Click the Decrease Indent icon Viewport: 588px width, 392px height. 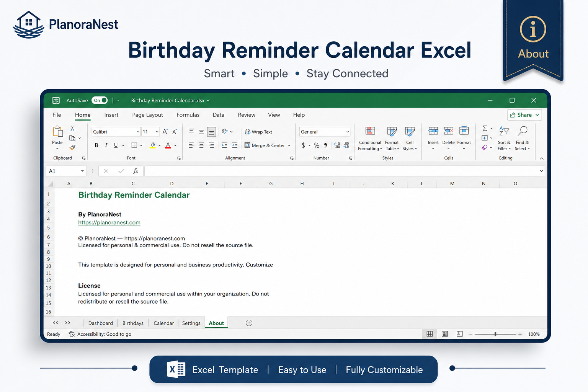pyautogui.click(x=224, y=145)
